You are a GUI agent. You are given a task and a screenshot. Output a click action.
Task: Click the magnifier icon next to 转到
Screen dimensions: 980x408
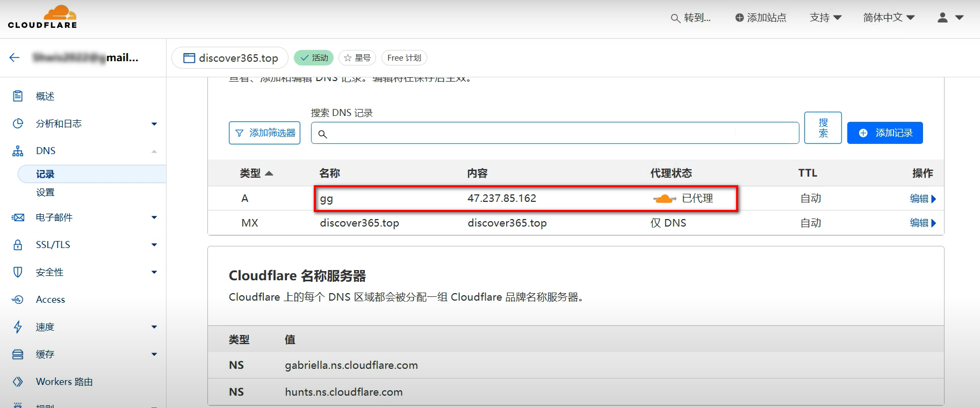pyautogui.click(x=675, y=18)
